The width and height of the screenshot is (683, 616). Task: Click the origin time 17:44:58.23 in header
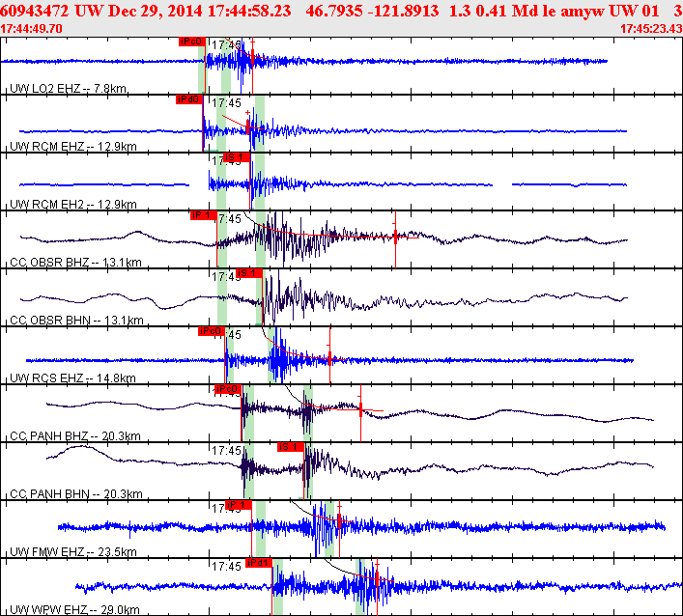click(x=249, y=11)
